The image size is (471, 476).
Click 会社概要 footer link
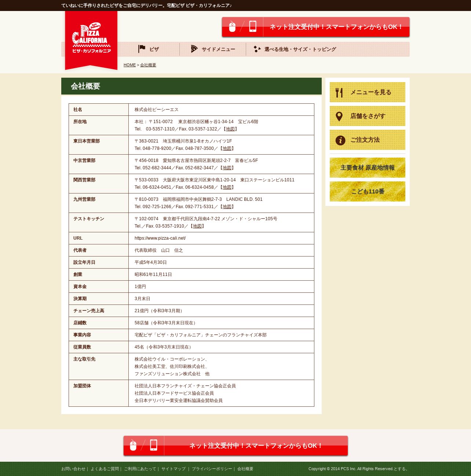coord(245,469)
